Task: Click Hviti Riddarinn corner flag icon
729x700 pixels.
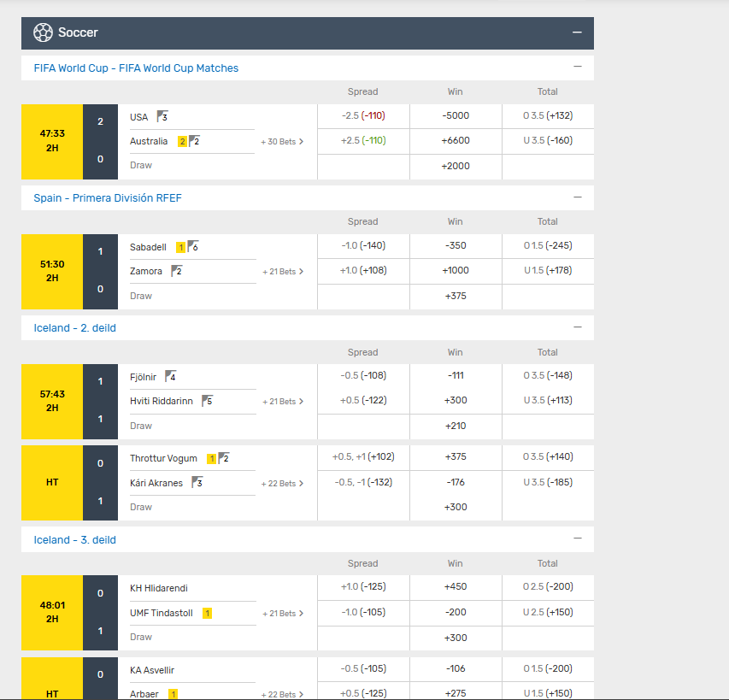Action: pyautogui.click(x=207, y=401)
